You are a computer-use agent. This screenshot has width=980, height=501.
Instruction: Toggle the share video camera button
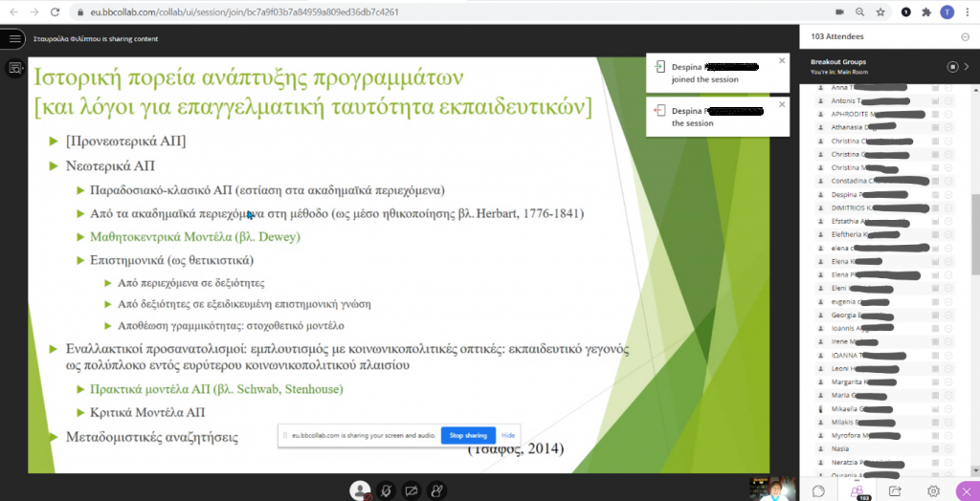(412, 490)
